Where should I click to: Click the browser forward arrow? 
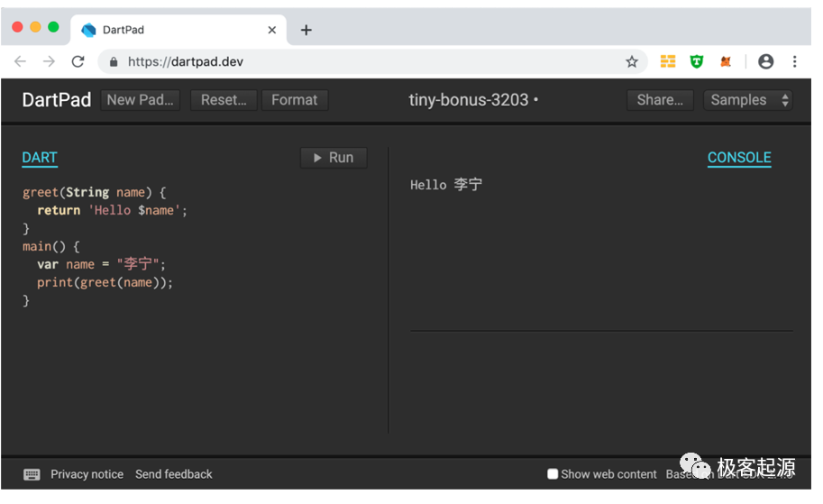click(x=49, y=61)
